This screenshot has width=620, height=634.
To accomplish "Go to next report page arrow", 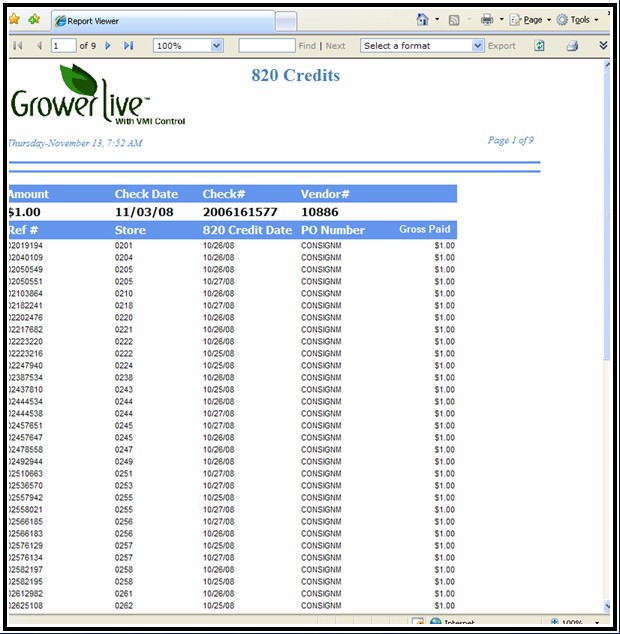I will (108, 46).
